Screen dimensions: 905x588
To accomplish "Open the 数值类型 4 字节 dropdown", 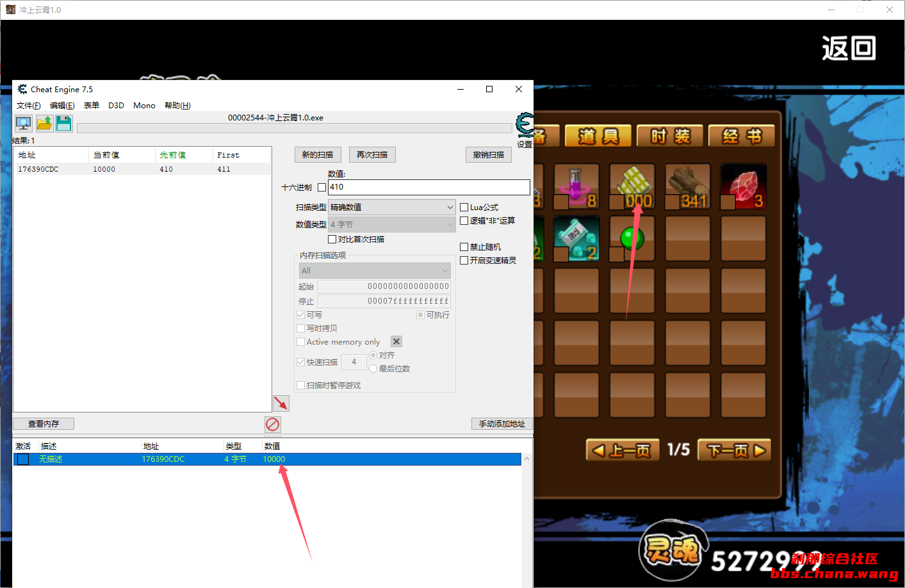I will [x=391, y=225].
